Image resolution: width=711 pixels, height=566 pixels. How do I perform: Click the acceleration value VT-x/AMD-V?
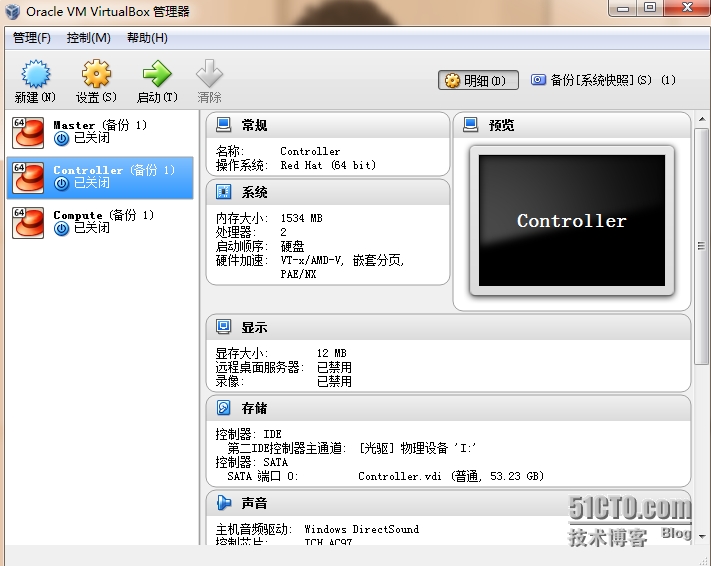tap(312, 260)
